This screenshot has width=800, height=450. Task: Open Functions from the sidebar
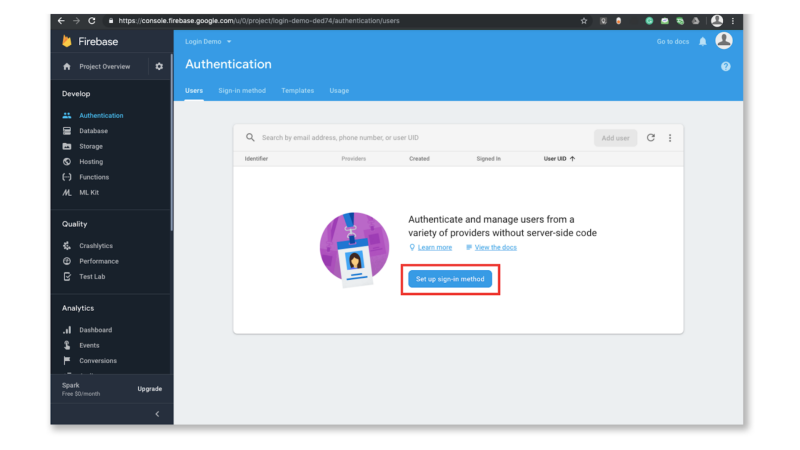[x=94, y=177]
